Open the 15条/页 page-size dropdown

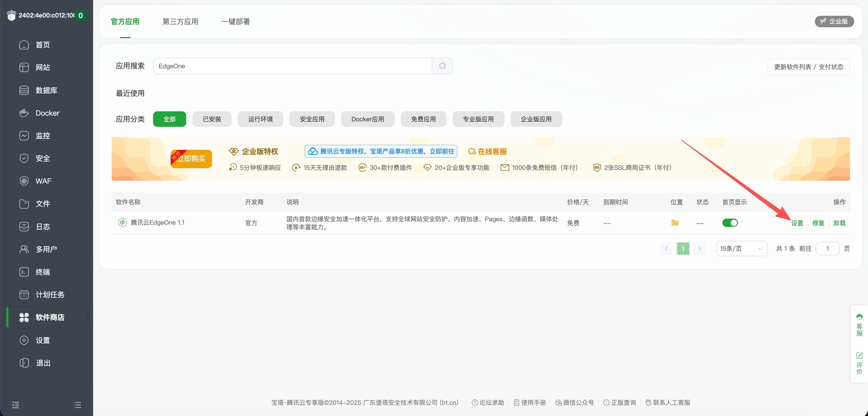(x=741, y=248)
